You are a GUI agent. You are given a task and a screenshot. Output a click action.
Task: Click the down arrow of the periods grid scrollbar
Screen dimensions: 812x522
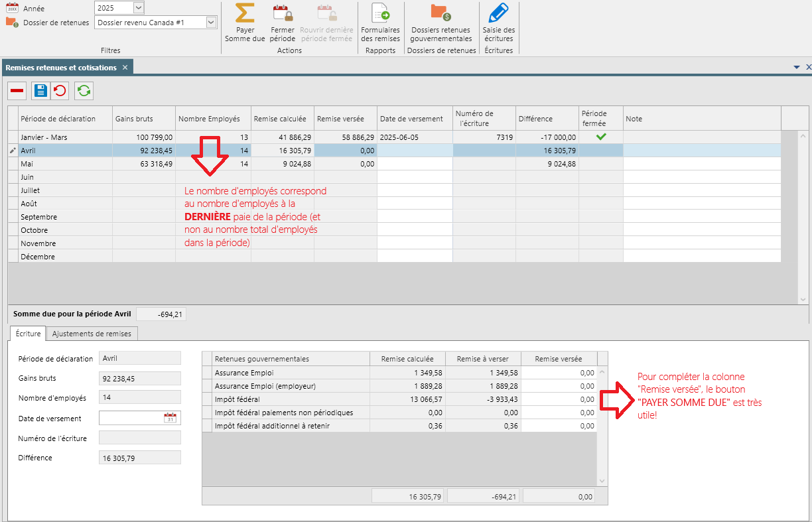click(x=803, y=300)
